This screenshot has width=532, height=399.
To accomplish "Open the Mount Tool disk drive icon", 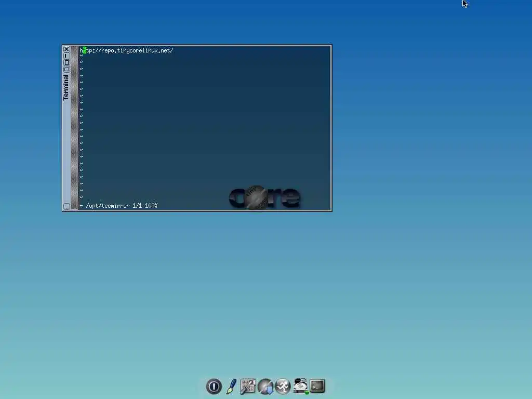I will pyautogui.click(x=300, y=386).
